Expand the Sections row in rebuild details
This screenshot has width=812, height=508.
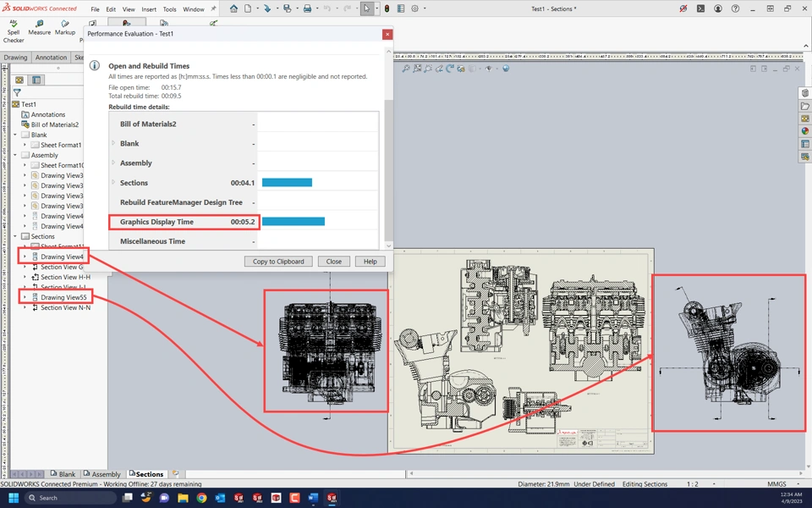[x=113, y=183]
